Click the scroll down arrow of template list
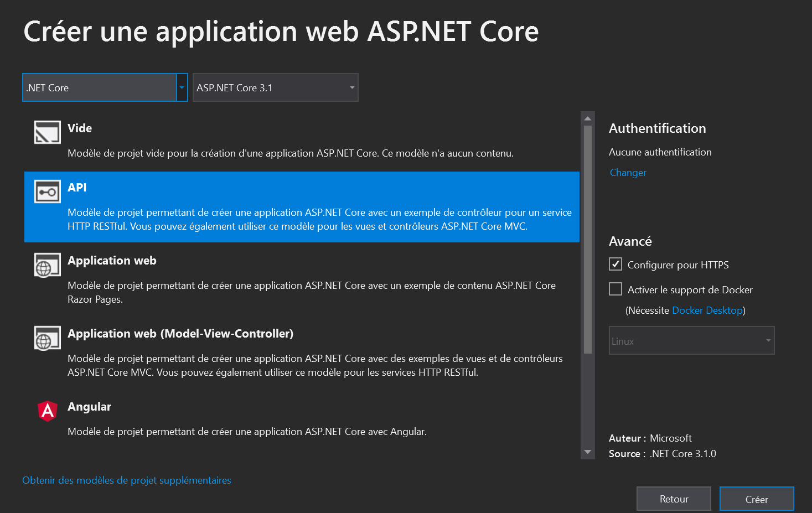Viewport: 812px width, 513px height. 587,452
